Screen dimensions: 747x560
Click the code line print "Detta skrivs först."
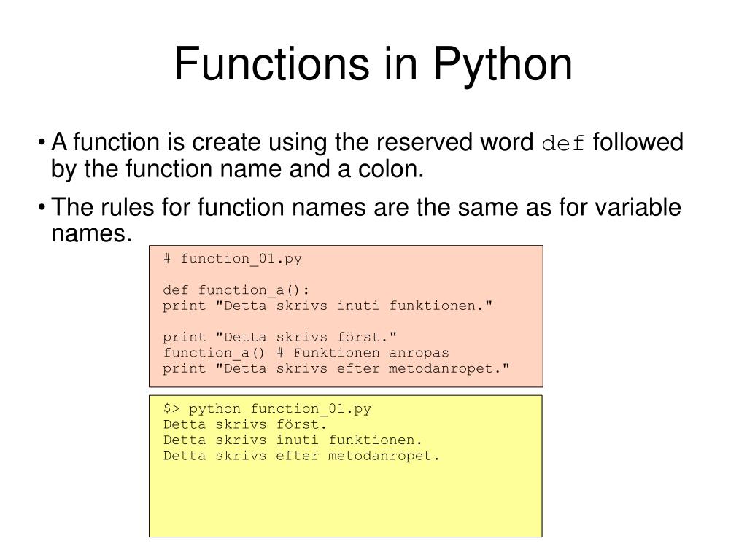(279, 337)
